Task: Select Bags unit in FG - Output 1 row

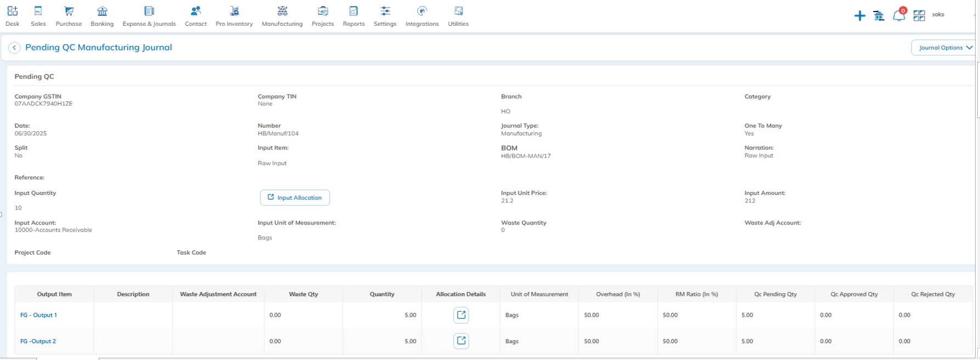Action: [x=512, y=315]
